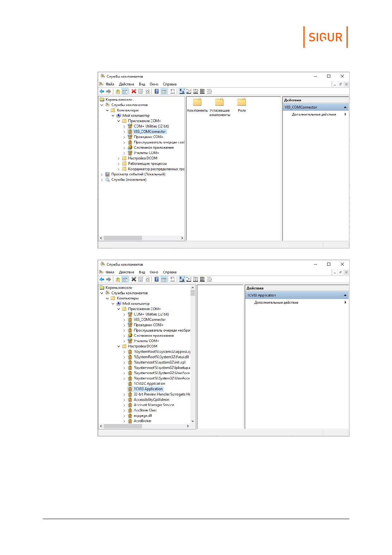Screen dimensions: 392x555
Task: Open the Действие menu in the upper window
Action: (x=127, y=84)
